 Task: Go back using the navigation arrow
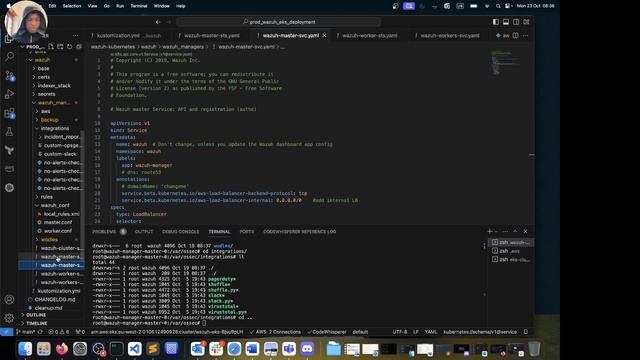(158, 22)
